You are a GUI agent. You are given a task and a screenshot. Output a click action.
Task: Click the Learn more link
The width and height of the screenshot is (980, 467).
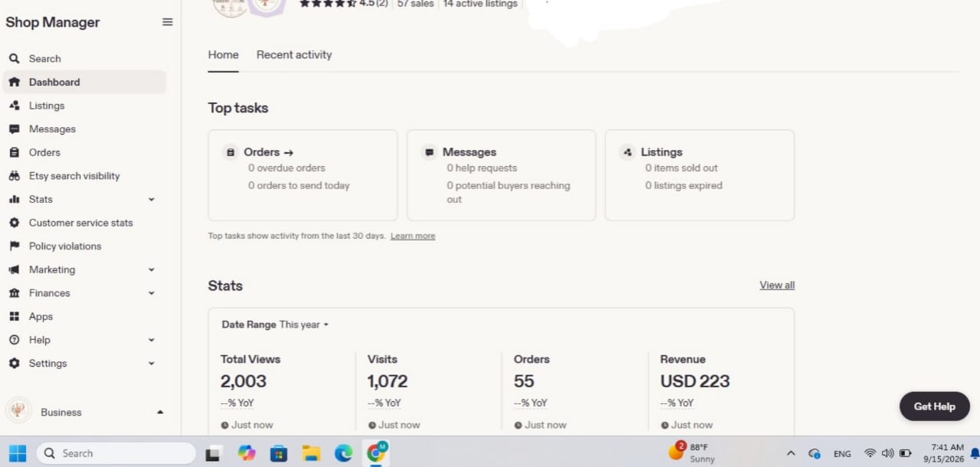[413, 236]
